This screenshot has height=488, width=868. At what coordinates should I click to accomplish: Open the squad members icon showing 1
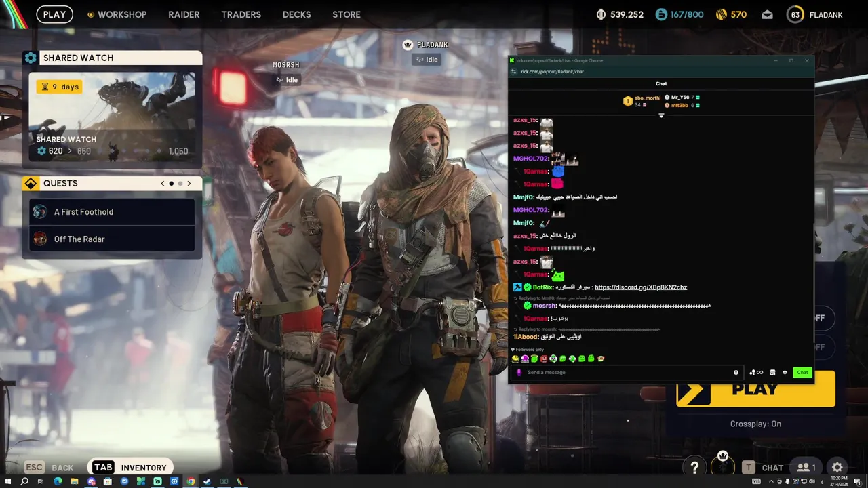pyautogui.click(x=806, y=467)
